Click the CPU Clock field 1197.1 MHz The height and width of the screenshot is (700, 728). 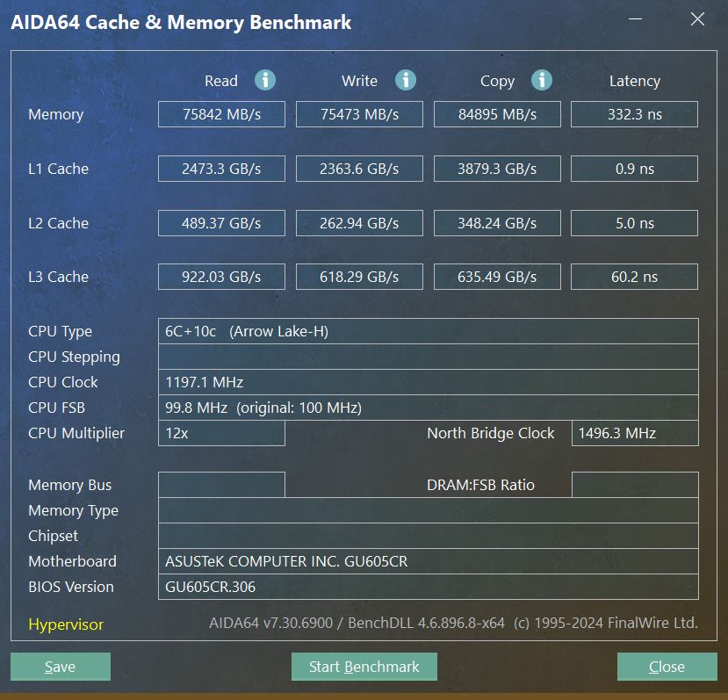[428, 382]
